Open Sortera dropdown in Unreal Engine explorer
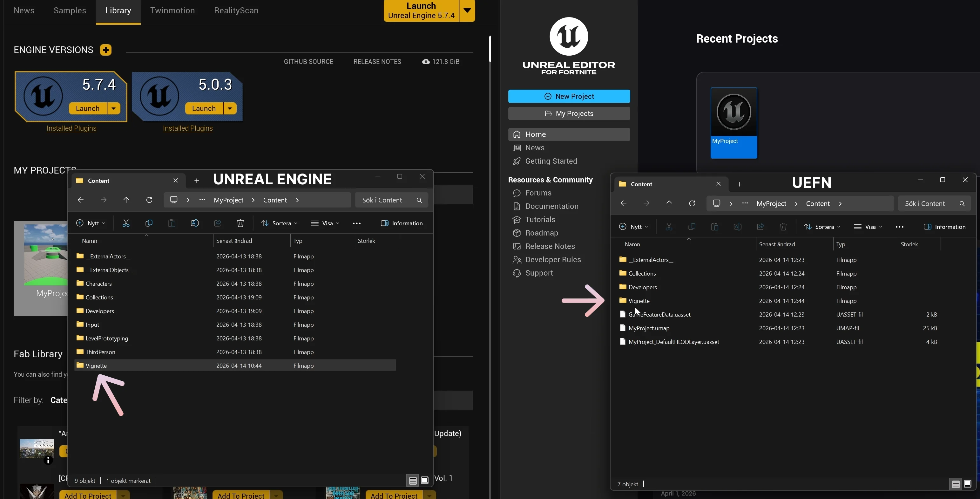Viewport: 980px width, 499px height. coord(279,223)
